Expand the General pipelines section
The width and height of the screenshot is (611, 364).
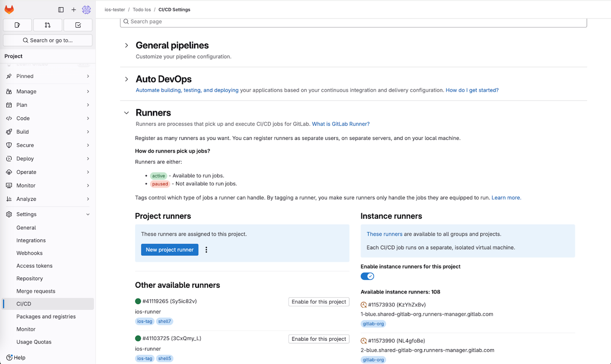pos(126,45)
